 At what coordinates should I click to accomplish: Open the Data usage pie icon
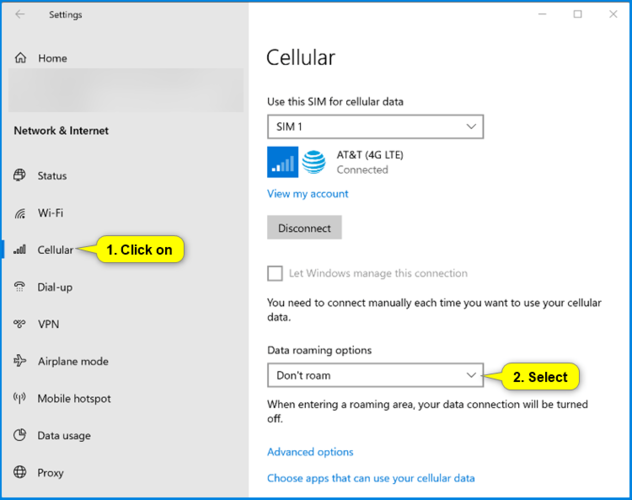[x=20, y=435]
